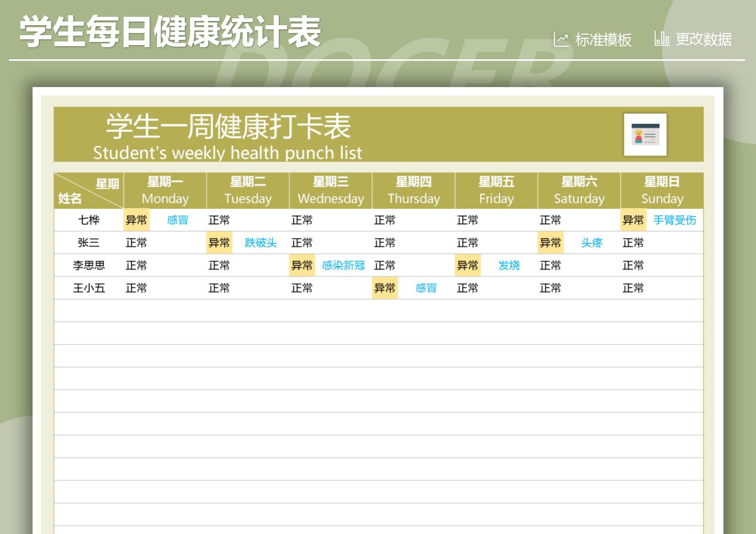Select the highlighted 异常 cell for 七桦 Monday
The image size is (756, 534).
coord(136,220)
